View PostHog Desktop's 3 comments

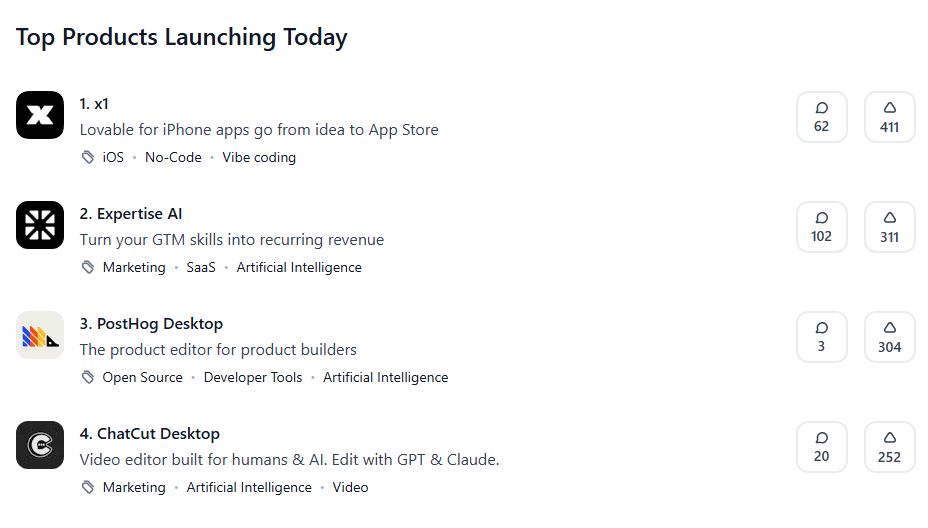821,337
